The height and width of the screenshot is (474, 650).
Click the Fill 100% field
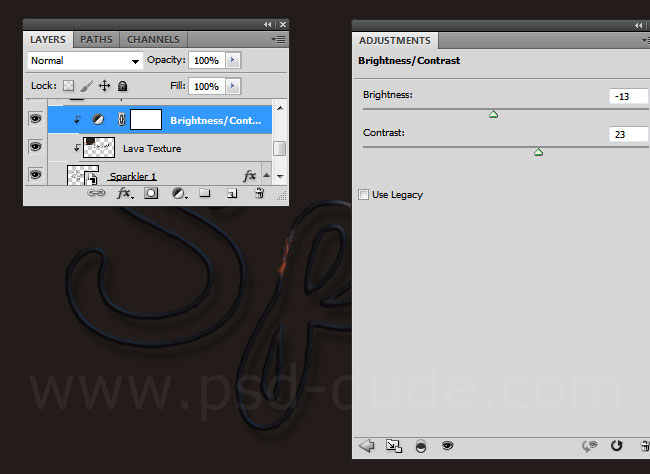[207, 86]
